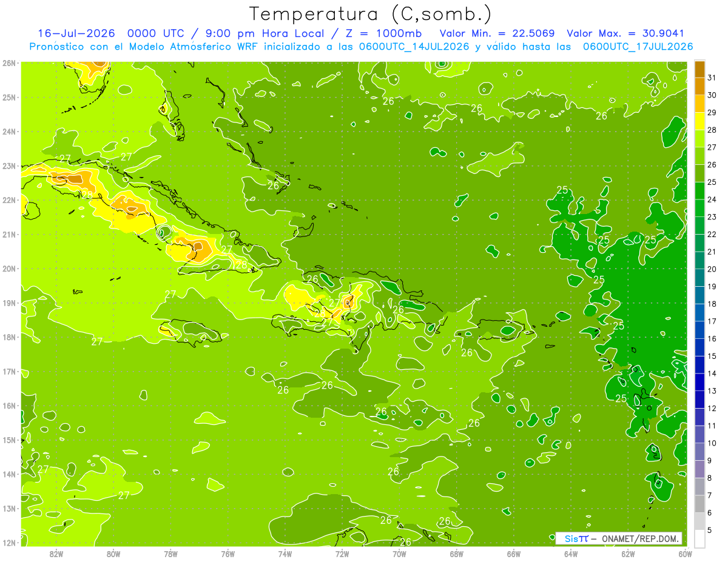Click the blue legend swatch between 15 and 16

coord(699,347)
